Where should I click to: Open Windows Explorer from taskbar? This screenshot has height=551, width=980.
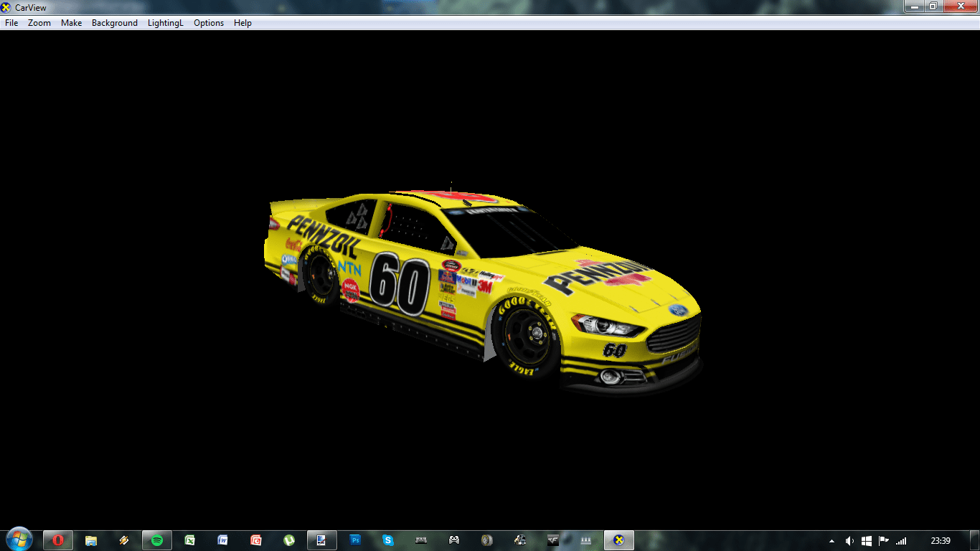[x=91, y=540]
